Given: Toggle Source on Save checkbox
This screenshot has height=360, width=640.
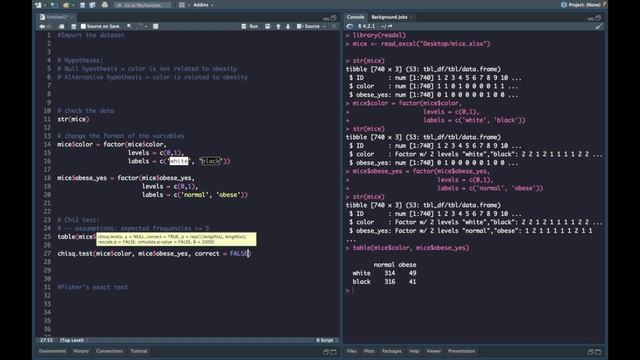Looking at the screenshot, I should [x=83, y=26].
